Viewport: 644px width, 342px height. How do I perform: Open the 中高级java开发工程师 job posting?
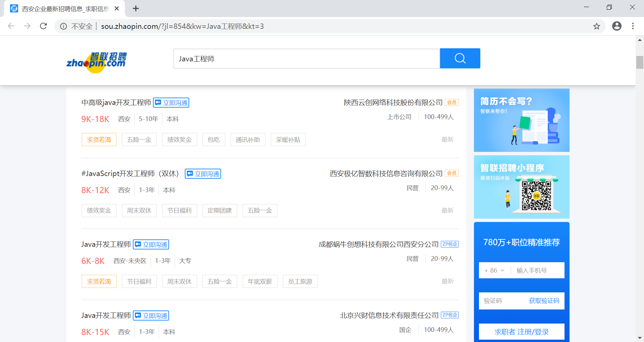(x=116, y=102)
